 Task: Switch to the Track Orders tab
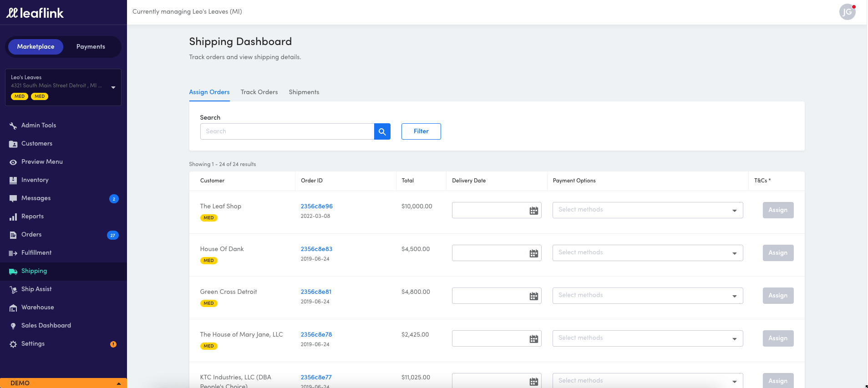point(259,92)
